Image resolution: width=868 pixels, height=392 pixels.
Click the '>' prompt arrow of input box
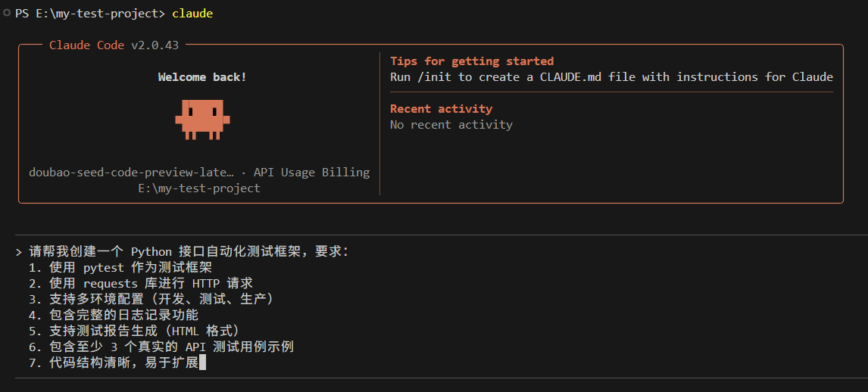[18, 252]
